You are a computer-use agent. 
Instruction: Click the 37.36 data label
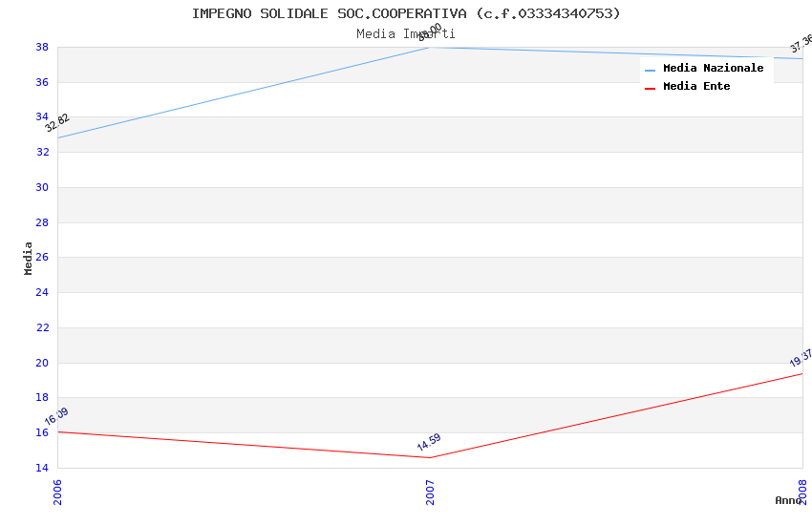click(801, 44)
